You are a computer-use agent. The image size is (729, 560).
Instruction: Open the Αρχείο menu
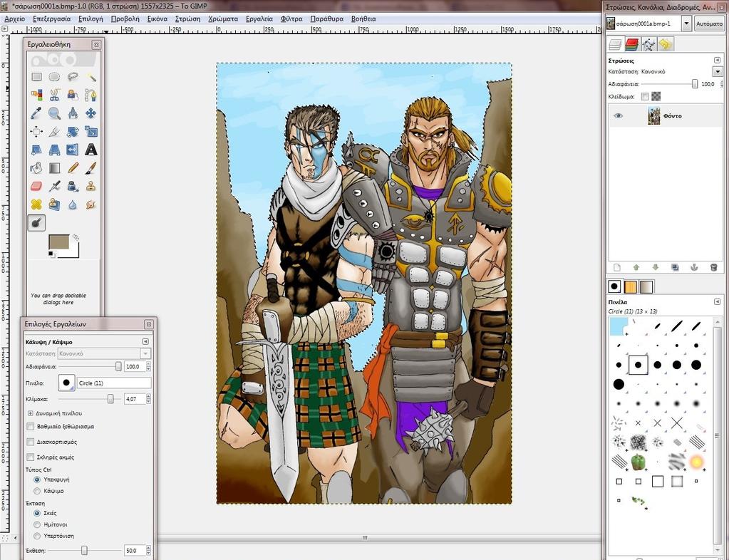14,19
